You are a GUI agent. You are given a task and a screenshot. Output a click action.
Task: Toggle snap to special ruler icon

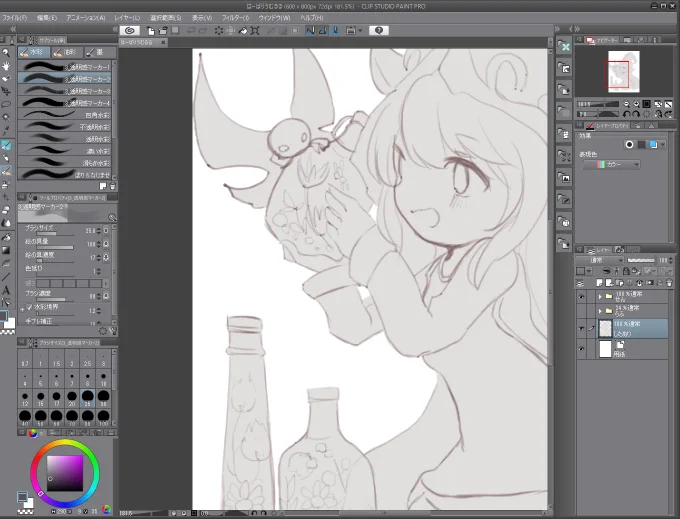323,30
